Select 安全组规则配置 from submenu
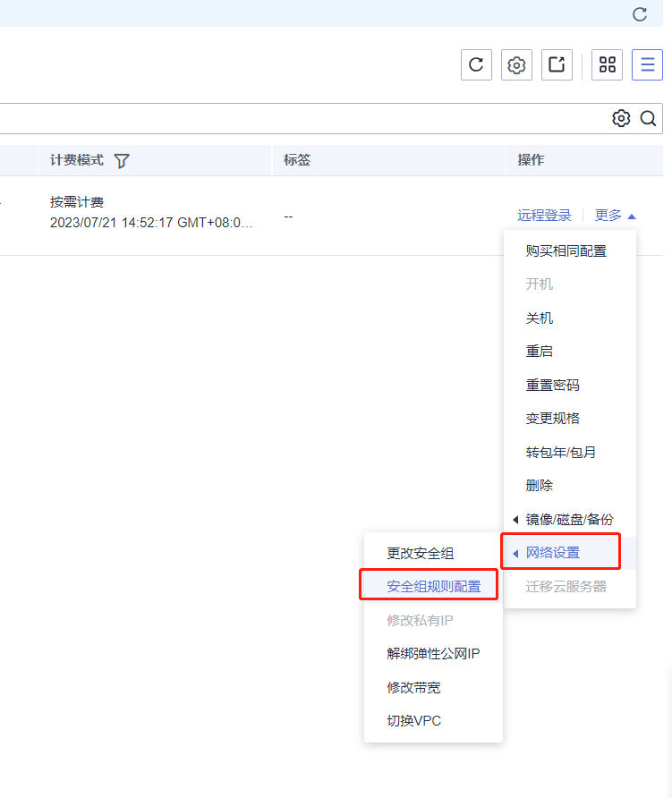The height and width of the screenshot is (798, 672). [433, 586]
